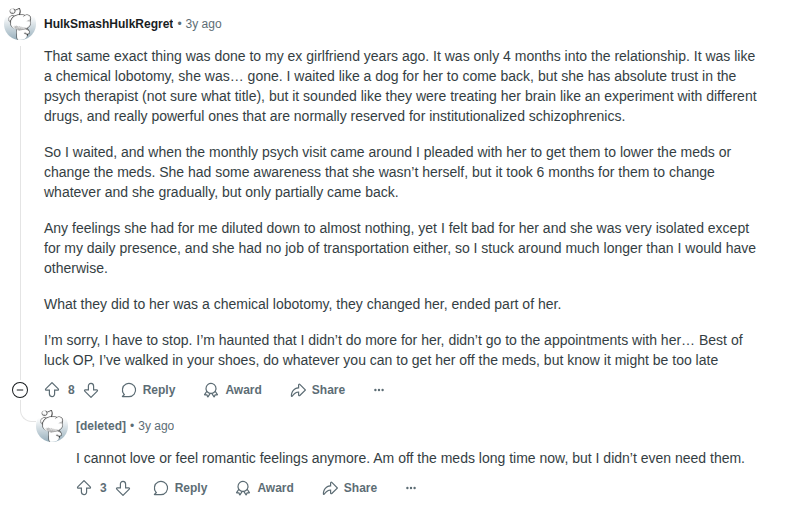Downvote HulkSmashHulkRegret's comment
The width and height of the screenshot is (801, 518).
tap(91, 390)
